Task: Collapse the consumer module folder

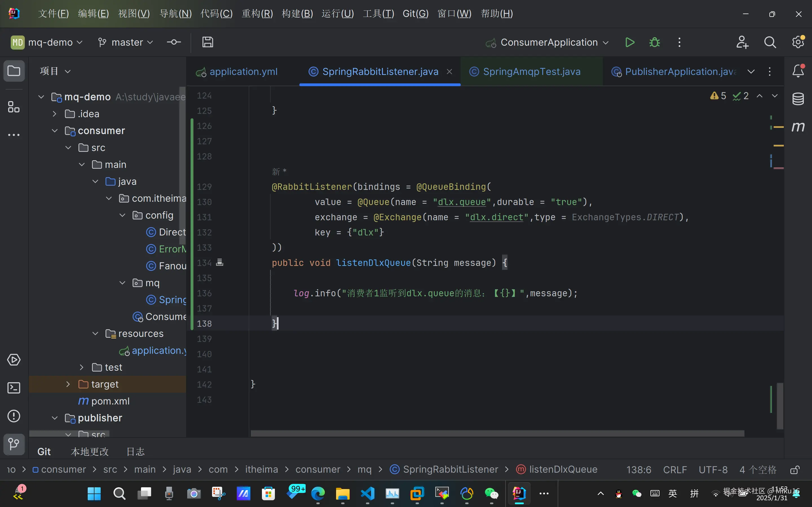Action: 55,131
